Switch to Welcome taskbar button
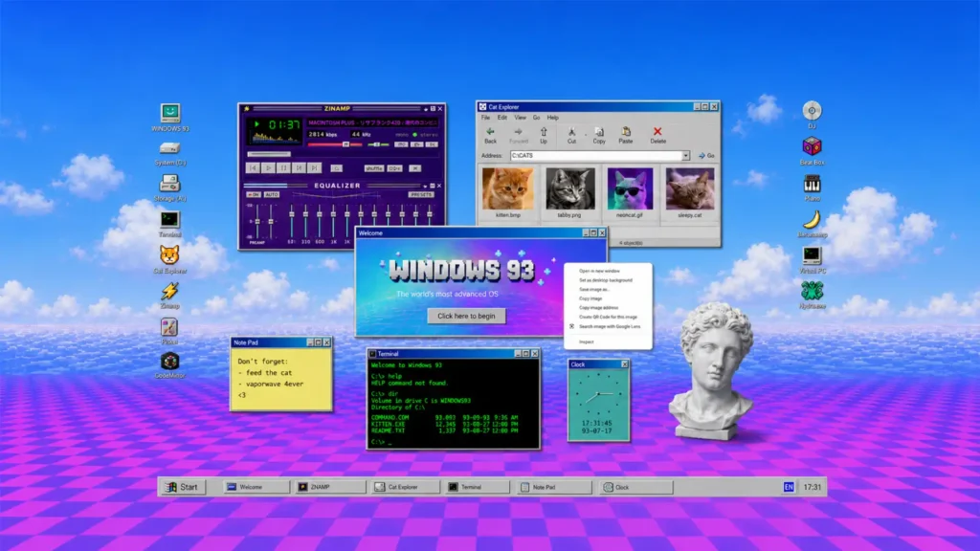Image resolution: width=980 pixels, height=551 pixels. pyautogui.click(x=256, y=487)
